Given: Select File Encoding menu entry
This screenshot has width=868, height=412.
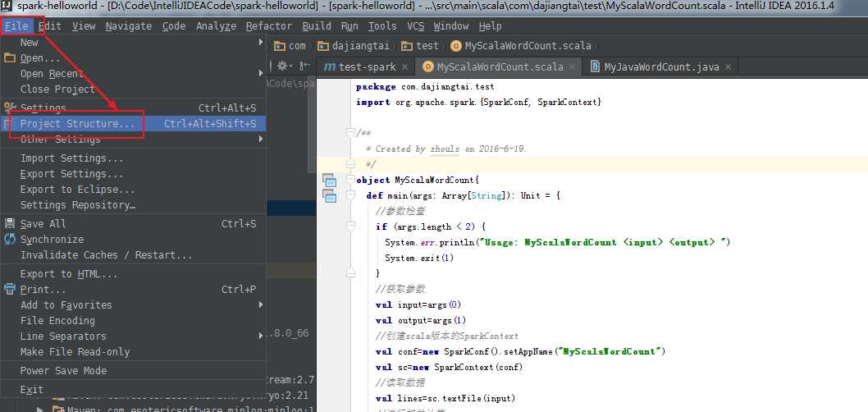Looking at the screenshot, I should point(134,321).
